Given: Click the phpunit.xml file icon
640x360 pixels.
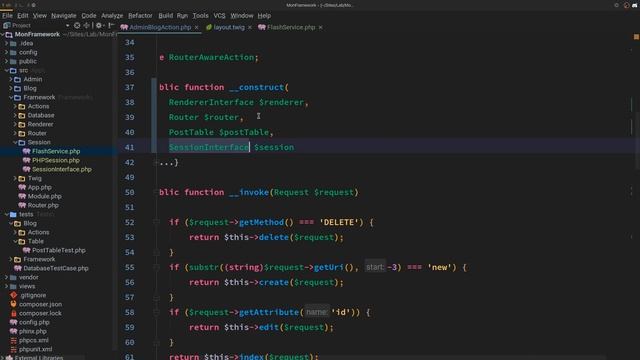Looking at the screenshot, I should pyautogui.click(x=13, y=349).
